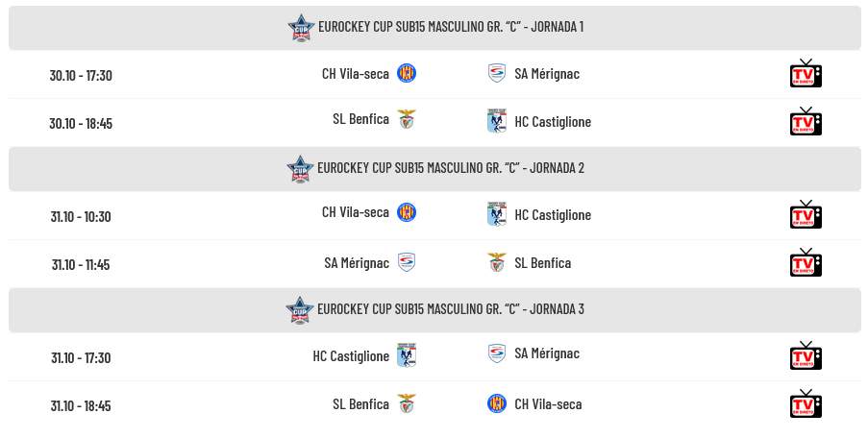This screenshot has width=868, height=438.
Task: Open HC Castiglione team name in 30.10 18:45 match
Action: (553, 122)
